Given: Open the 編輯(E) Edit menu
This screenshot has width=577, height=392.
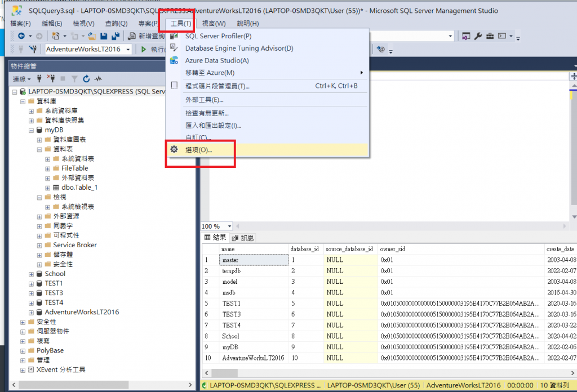Looking at the screenshot, I should (x=52, y=24).
